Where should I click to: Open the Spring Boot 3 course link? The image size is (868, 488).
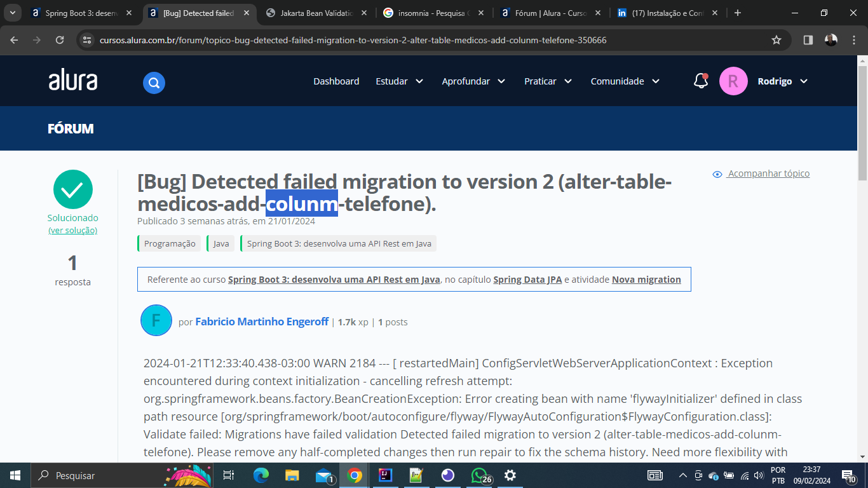(334, 280)
